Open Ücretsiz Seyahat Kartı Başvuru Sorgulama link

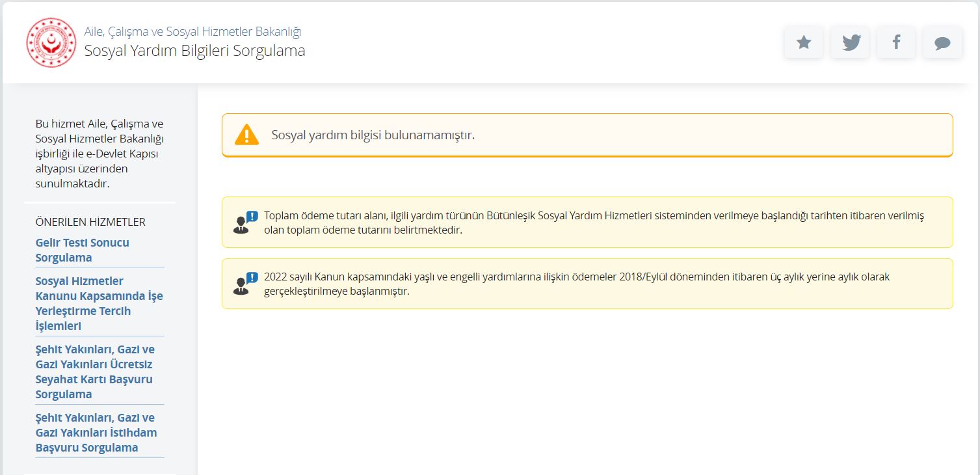tap(95, 372)
